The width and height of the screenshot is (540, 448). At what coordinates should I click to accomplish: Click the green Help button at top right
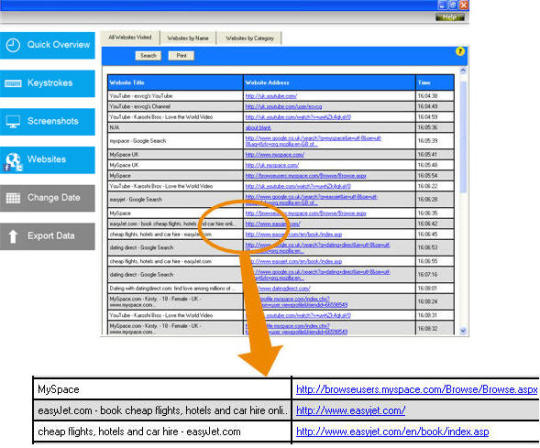click(x=450, y=17)
